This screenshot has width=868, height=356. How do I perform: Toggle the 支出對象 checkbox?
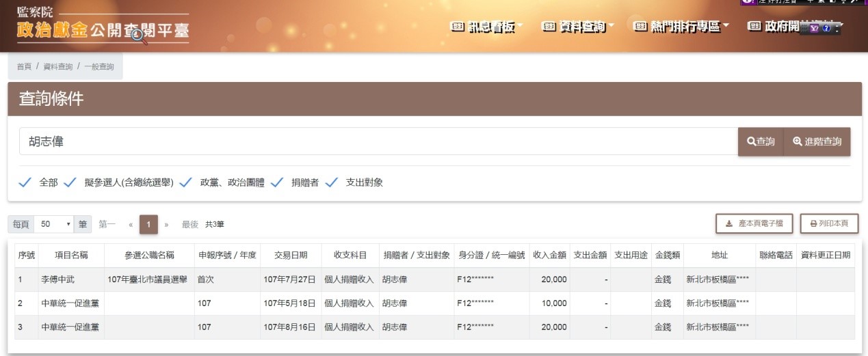(331, 182)
